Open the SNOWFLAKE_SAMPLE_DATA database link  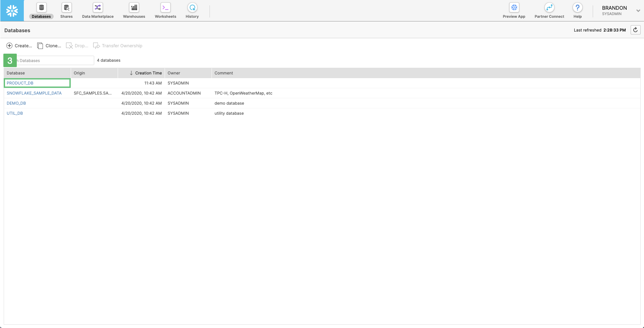(34, 93)
